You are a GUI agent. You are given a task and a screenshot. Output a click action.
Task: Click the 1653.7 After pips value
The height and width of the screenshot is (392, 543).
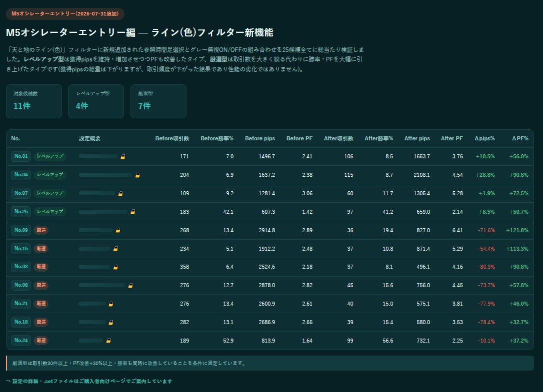pyautogui.click(x=421, y=157)
